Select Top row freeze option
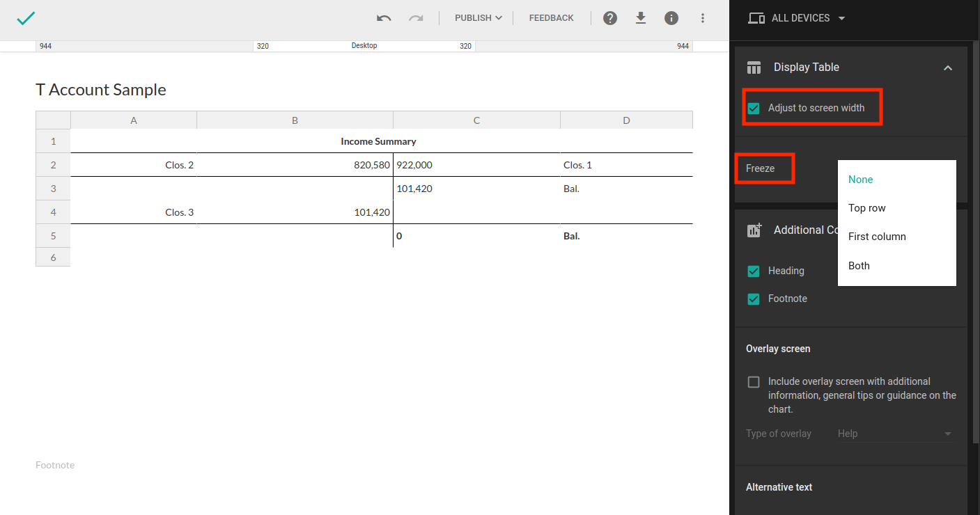This screenshot has width=980, height=515. pos(867,208)
